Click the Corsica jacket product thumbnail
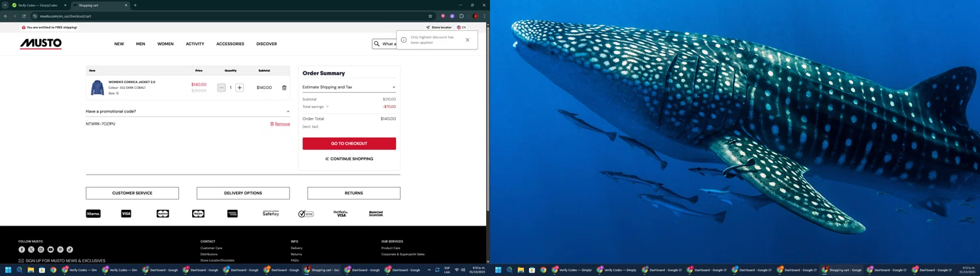The height and width of the screenshot is (276, 980). [97, 88]
